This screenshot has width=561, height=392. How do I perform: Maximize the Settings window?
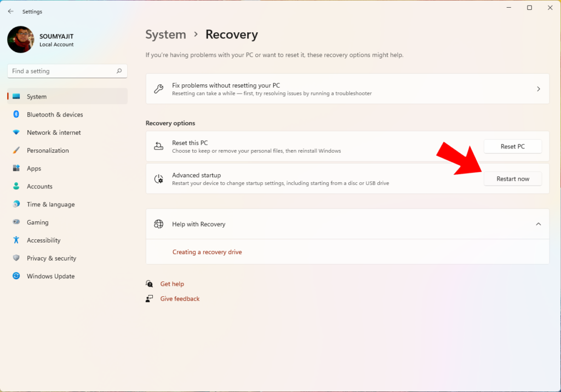[x=530, y=8]
